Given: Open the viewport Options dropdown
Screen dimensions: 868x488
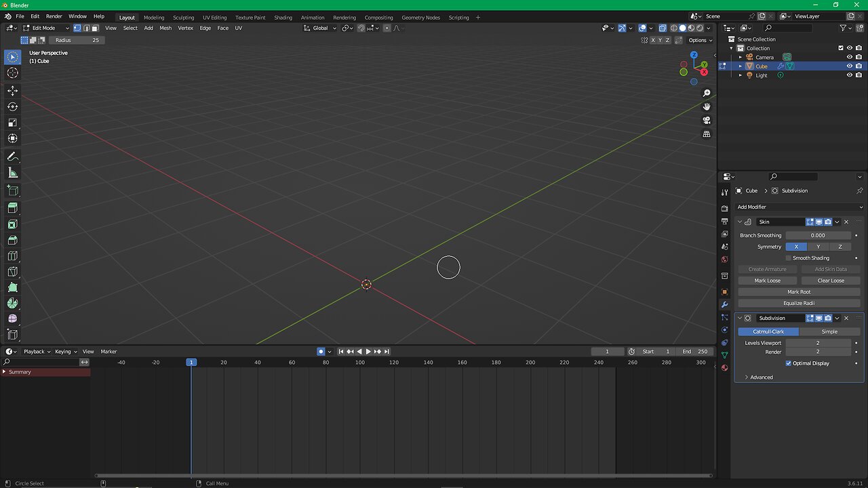Looking at the screenshot, I should [701, 40].
